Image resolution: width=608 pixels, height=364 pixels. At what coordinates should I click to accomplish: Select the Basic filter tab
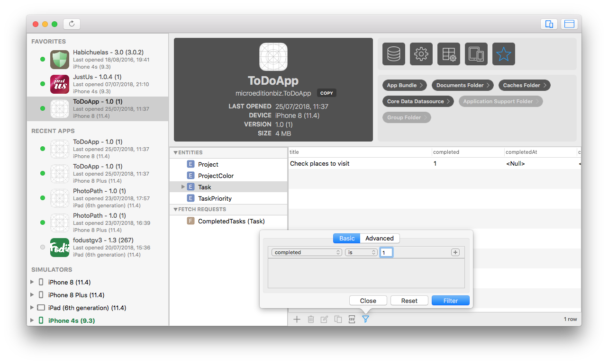(346, 238)
